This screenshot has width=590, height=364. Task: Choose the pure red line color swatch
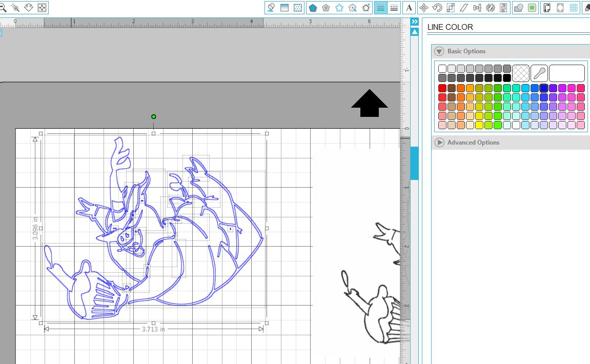[x=442, y=88]
